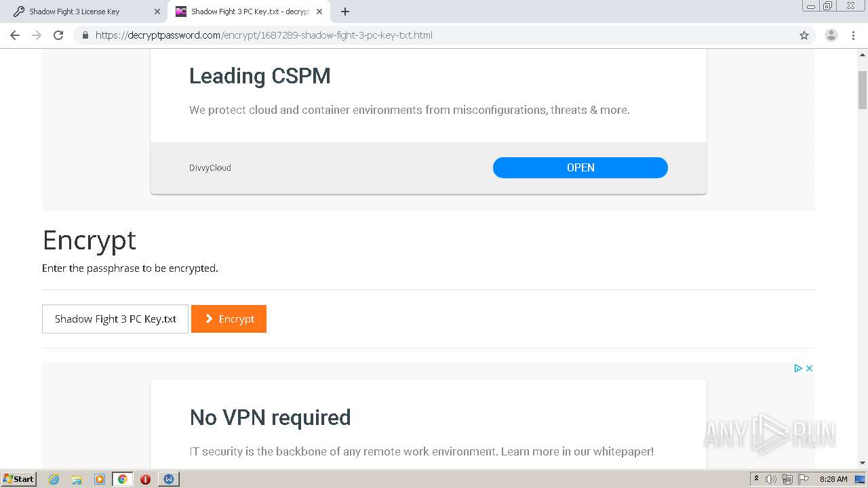Bookmark this page with star icon
Viewport: 868px width, 488px height.
[804, 35]
